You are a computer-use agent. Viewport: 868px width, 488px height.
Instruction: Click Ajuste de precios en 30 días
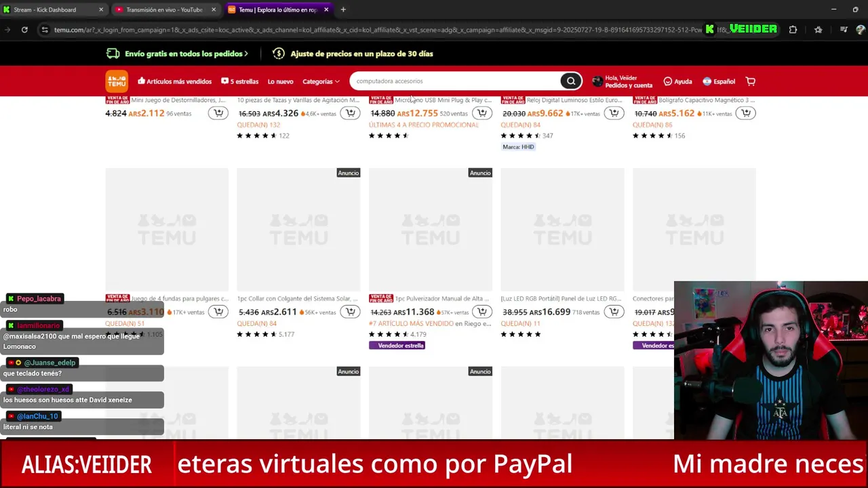353,54
